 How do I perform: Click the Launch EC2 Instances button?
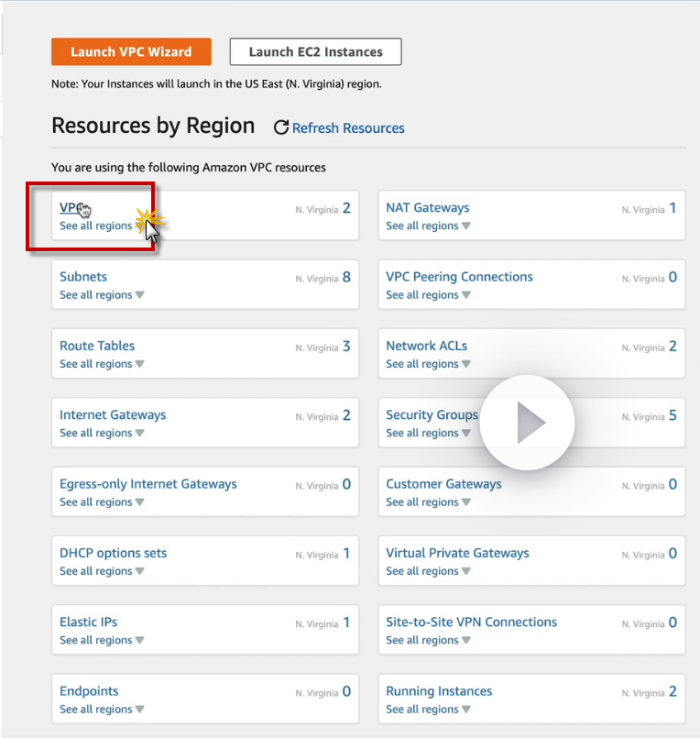(x=316, y=51)
